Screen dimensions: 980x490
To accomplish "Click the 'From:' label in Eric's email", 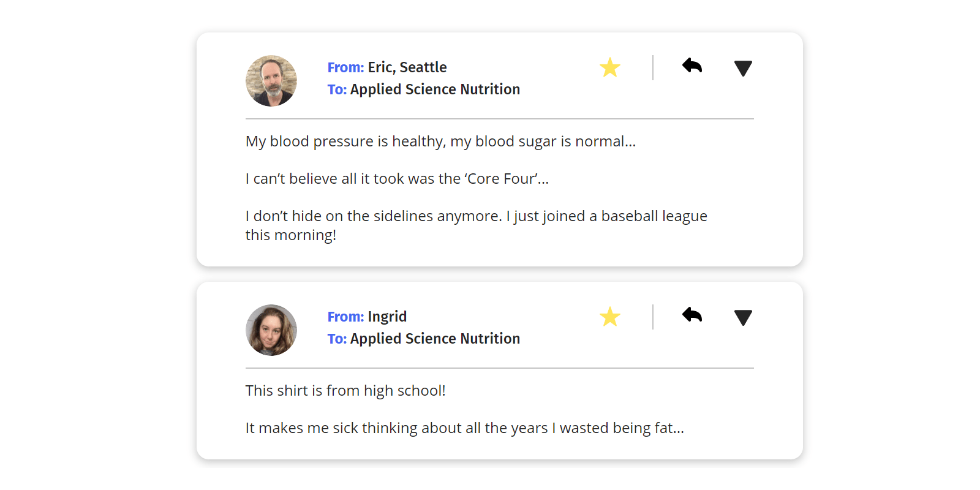I will 345,67.
